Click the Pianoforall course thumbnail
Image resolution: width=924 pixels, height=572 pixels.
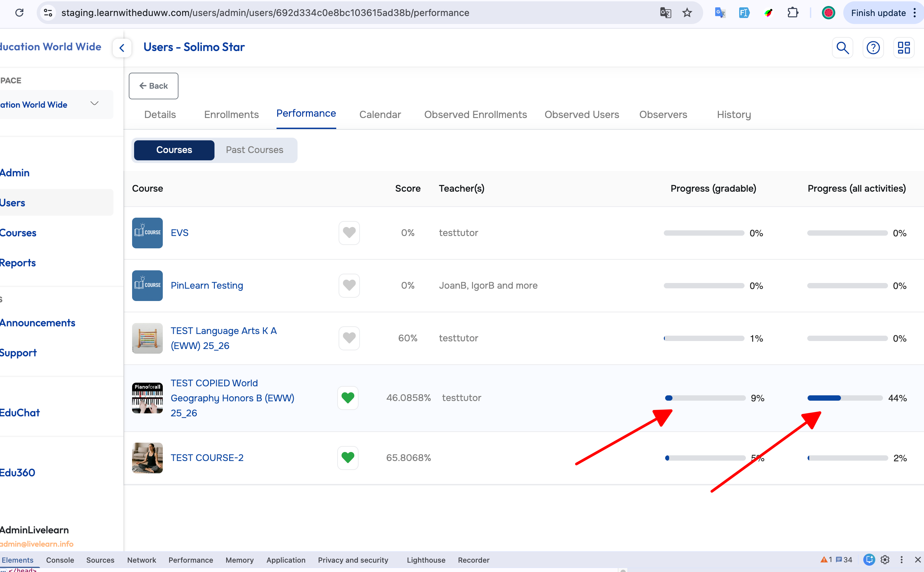147,398
